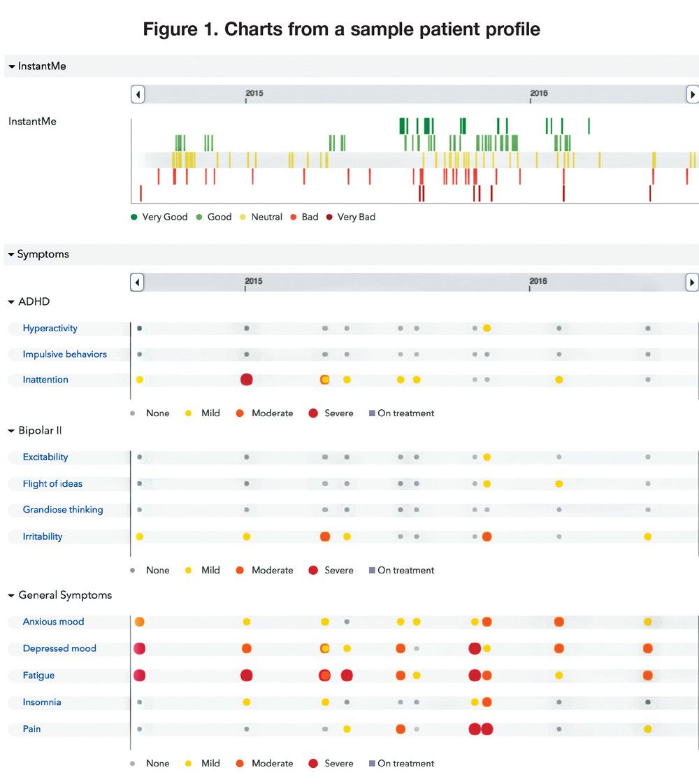Go to earlier dates on the InstantMe timeline

(x=138, y=94)
